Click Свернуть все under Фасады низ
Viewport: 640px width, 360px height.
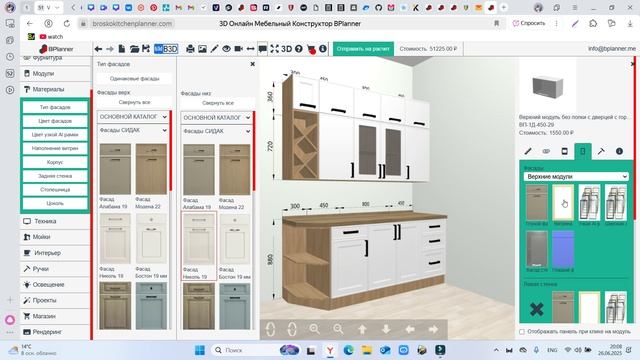218,103
